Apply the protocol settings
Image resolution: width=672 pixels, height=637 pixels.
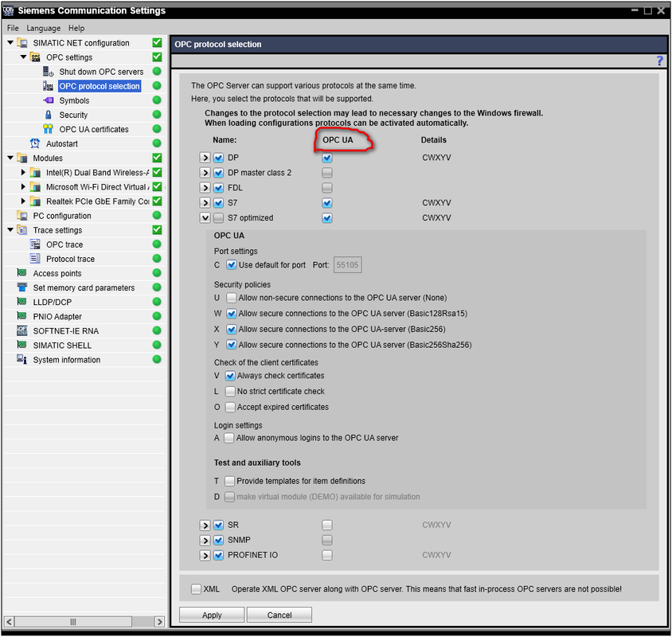212,615
